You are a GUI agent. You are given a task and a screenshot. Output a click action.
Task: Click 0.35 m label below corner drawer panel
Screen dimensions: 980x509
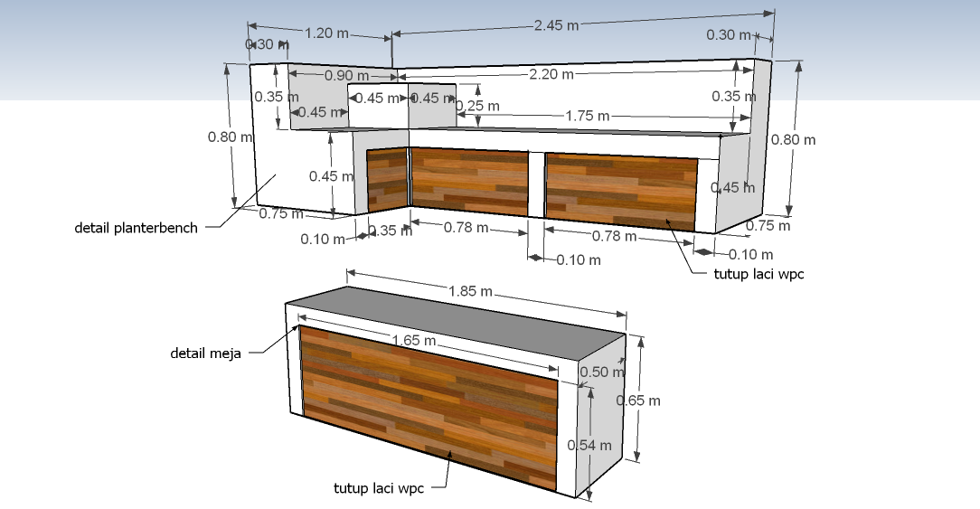point(390,231)
